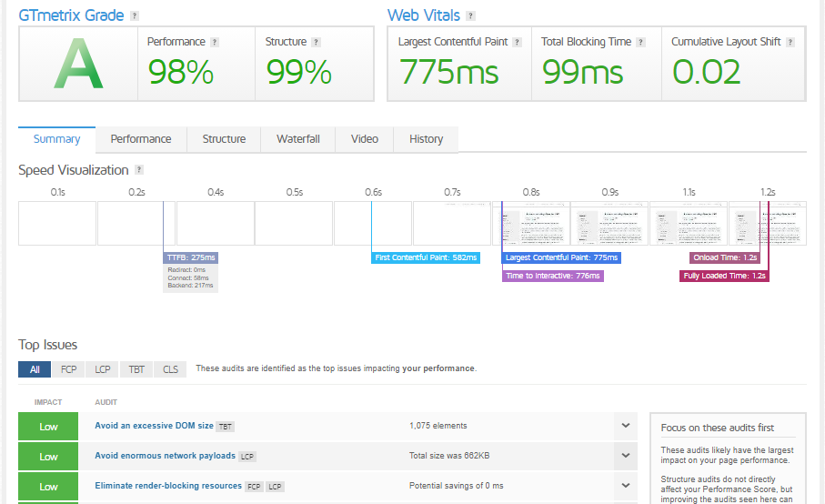Click the IMPACT column header
This screenshot has height=504, width=825.
click(x=48, y=402)
